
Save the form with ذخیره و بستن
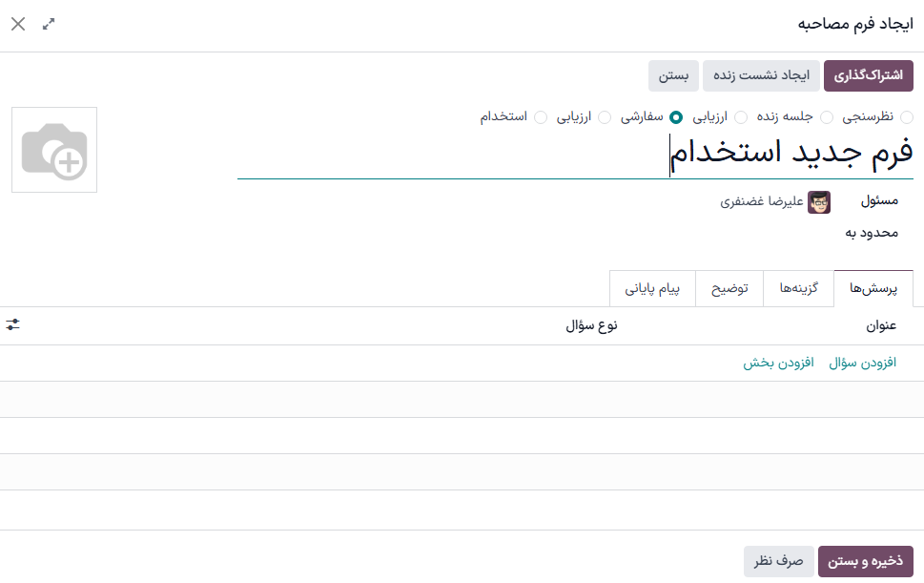click(865, 562)
